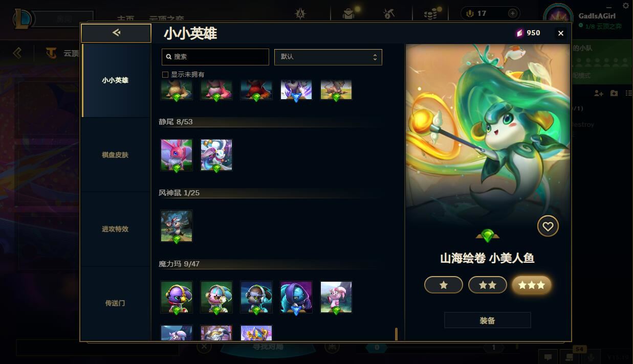
Task: Enable the 显示未拥有 checkbox
Action: click(x=165, y=75)
